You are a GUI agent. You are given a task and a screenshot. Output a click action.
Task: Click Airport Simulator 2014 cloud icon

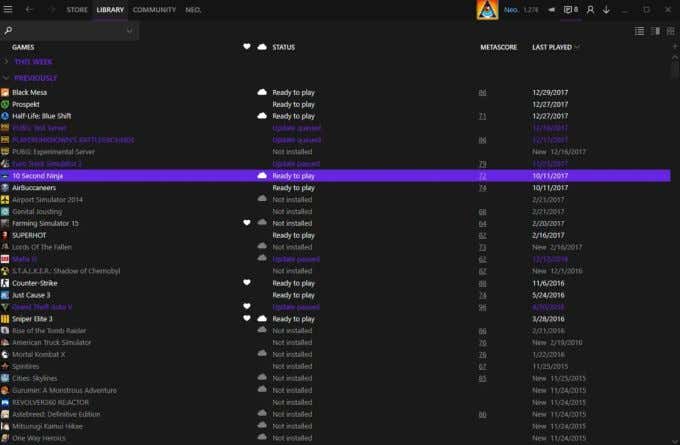(262, 199)
